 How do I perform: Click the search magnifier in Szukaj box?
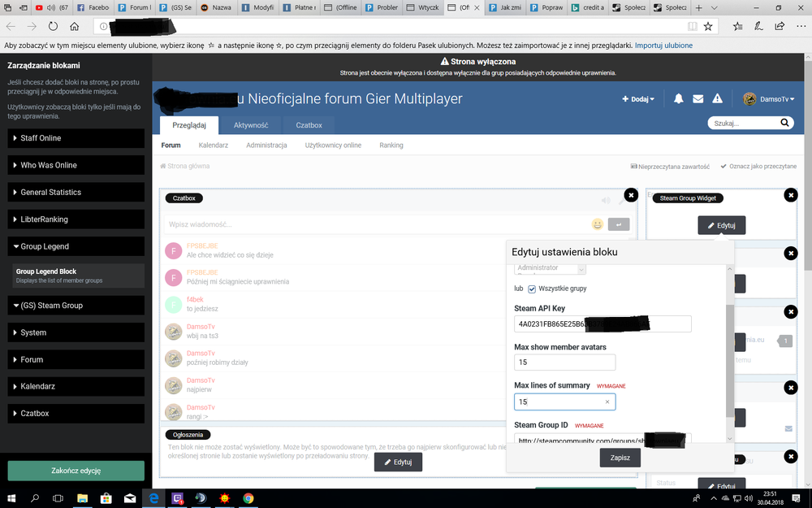784,123
